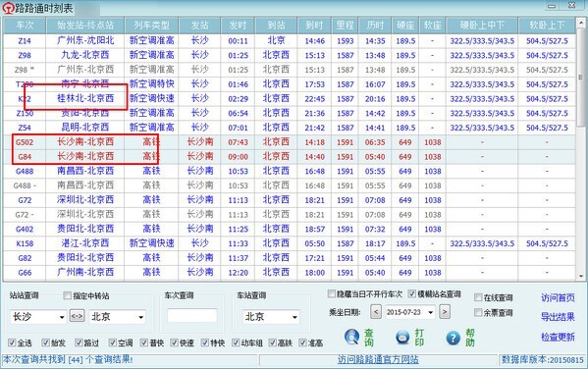Image resolution: width=588 pixels, height=369 pixels.
Task: Click the 车次查询 train number input field
Action: (x=192, y=315)
